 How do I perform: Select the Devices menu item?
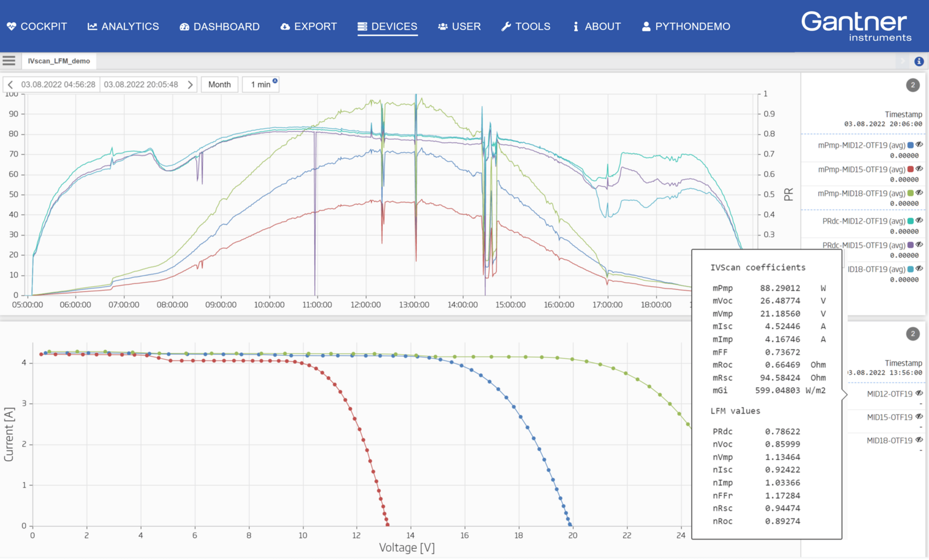click(x=387, y=27)
